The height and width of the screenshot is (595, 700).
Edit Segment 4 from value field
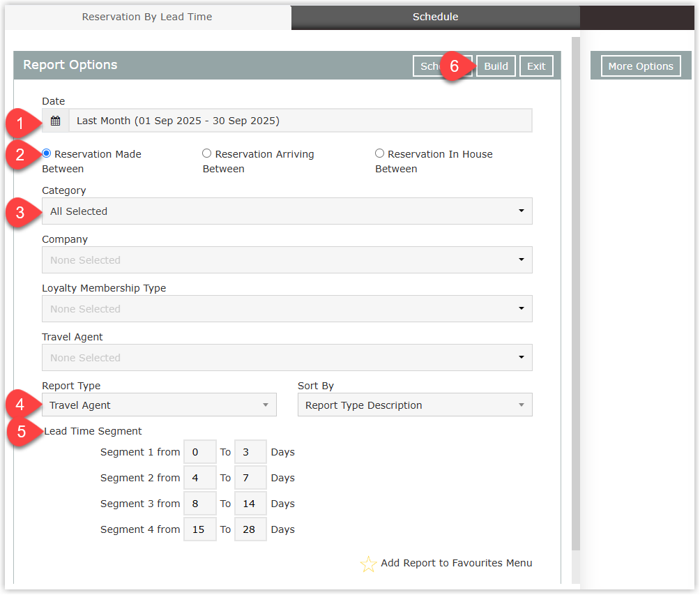(x=199, y=529)
